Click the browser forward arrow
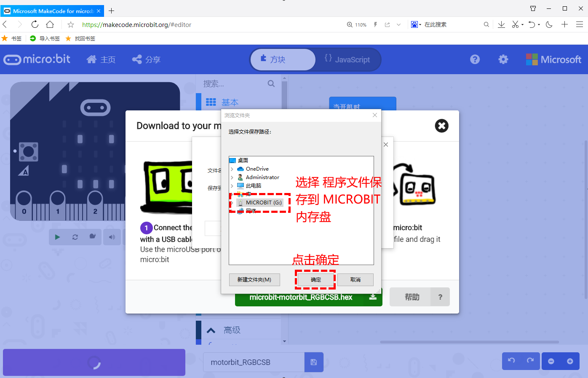 [x=19, y=24]
